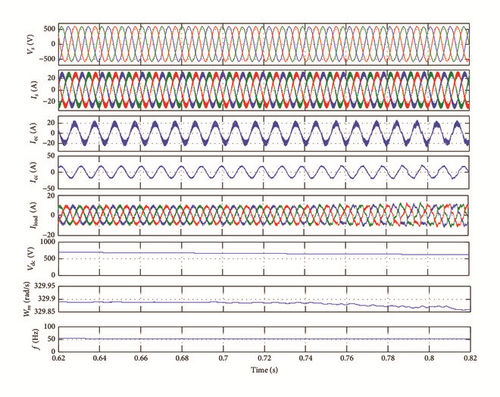The width and height of the screenshot is (500, 397).
Task: Click the -500 tick on voltage plot
Action: [47, 59]
